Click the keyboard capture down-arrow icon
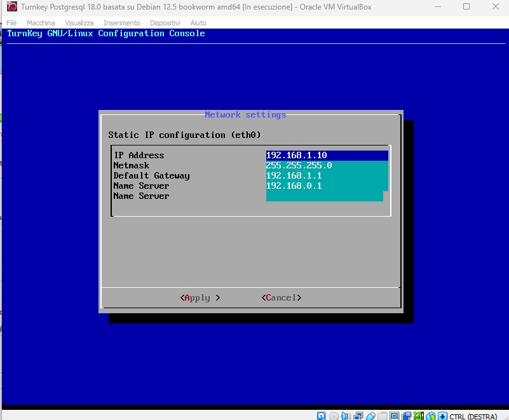 coord(442,416)
